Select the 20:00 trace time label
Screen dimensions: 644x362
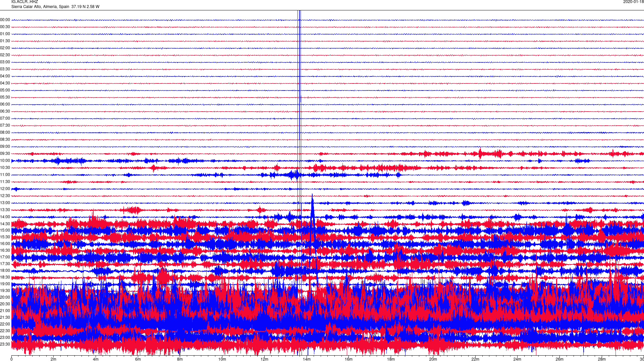pos(5,298)
